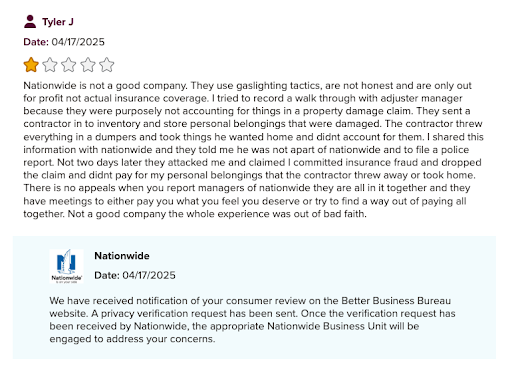Click the review date 04/17/2025
The height and width of the screenshot is (365, 512).
[x=78, y=42]
